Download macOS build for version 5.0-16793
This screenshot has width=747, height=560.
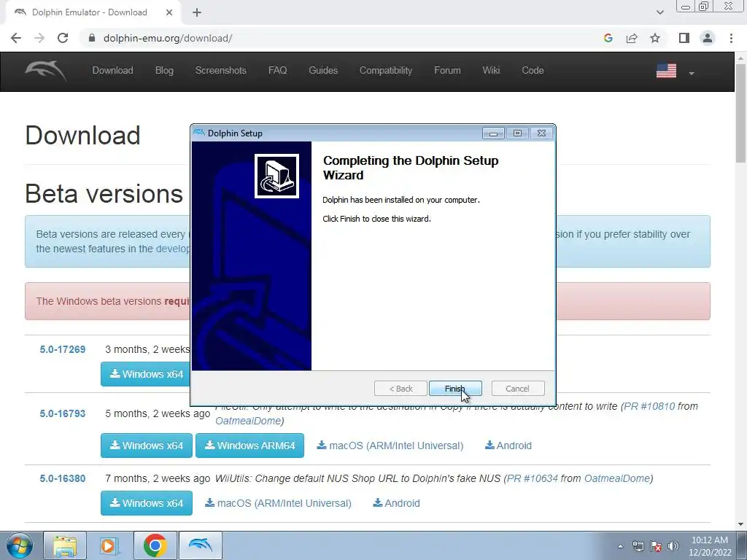pos(390,446)
